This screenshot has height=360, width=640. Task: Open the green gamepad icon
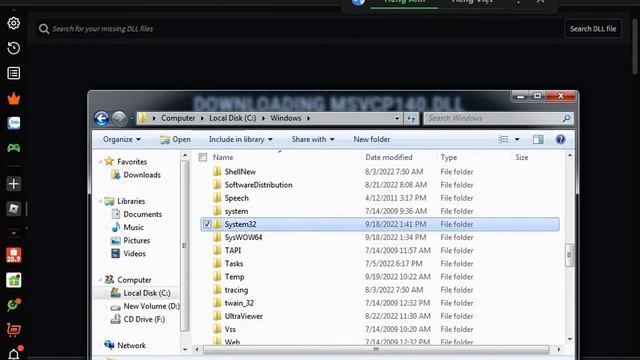[13, 148]
